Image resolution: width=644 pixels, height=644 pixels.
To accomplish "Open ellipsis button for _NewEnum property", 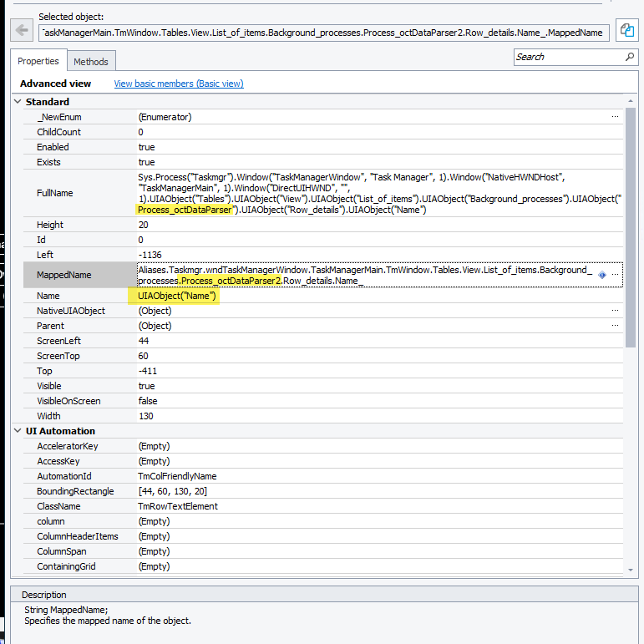I will (x=615, y=117).
